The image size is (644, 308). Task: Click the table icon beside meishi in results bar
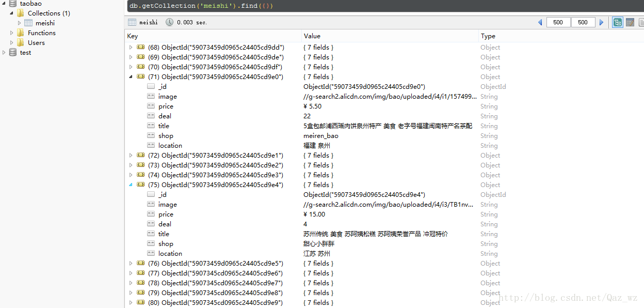pyautogui.click(x=132, y=22)
